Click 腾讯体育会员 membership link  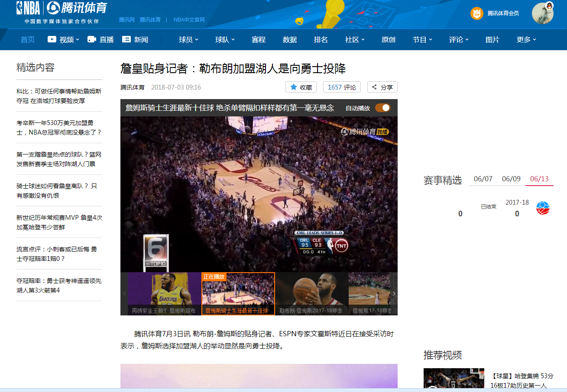click(x=503, y=13)
